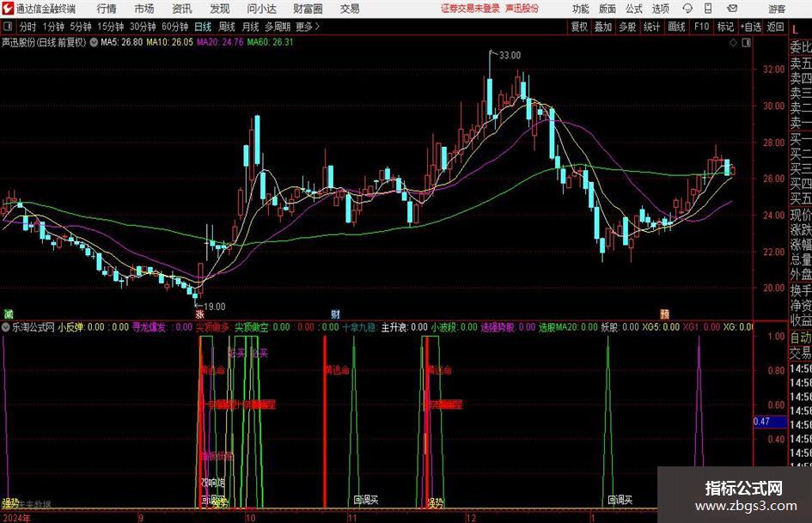Click the MA10: 26.05 indicator value

[x=170, y=42]
